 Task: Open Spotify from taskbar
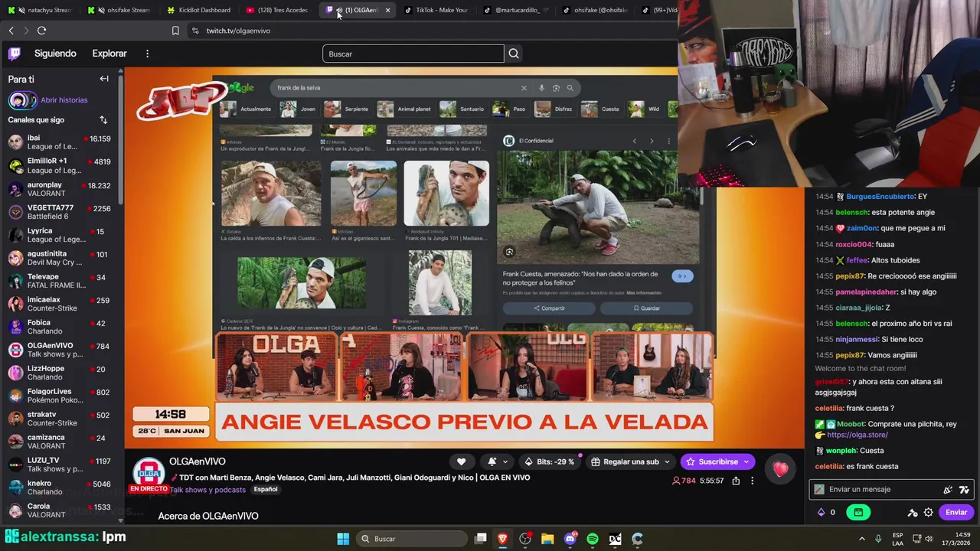click(x=593, y=539)
